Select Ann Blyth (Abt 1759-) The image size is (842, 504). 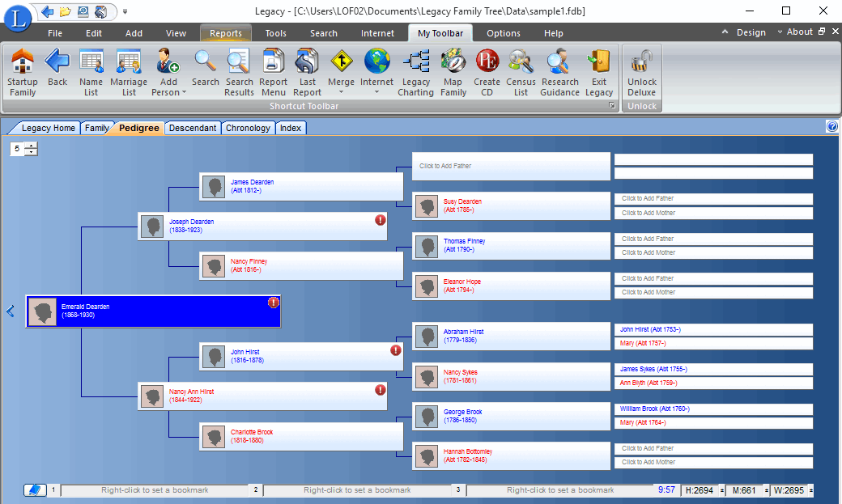713,383
